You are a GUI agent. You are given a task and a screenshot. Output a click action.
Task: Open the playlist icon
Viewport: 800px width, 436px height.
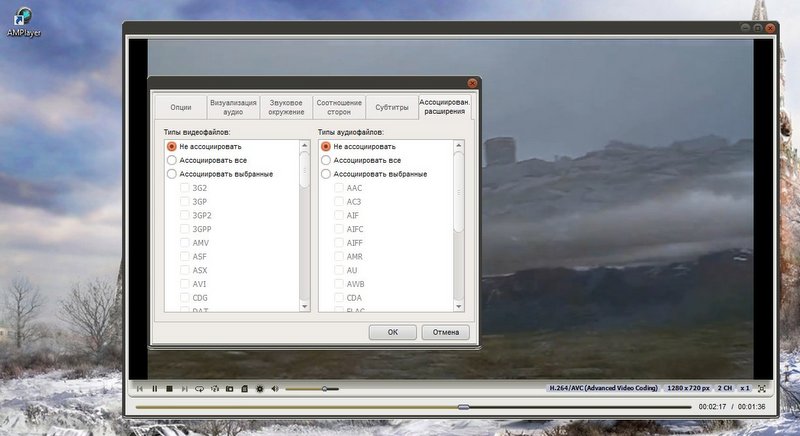pyautogui.click(x=244, y=389)
